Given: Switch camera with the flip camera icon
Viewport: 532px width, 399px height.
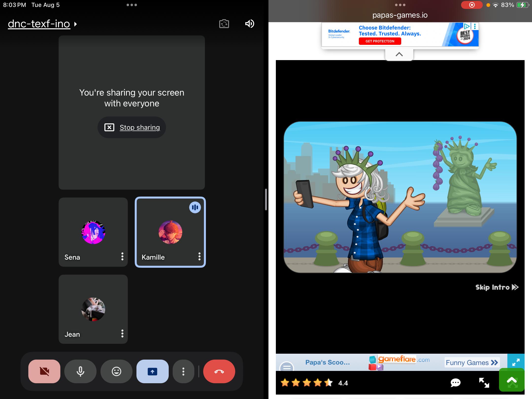Looking at the screenshot, I should point(224,24).
